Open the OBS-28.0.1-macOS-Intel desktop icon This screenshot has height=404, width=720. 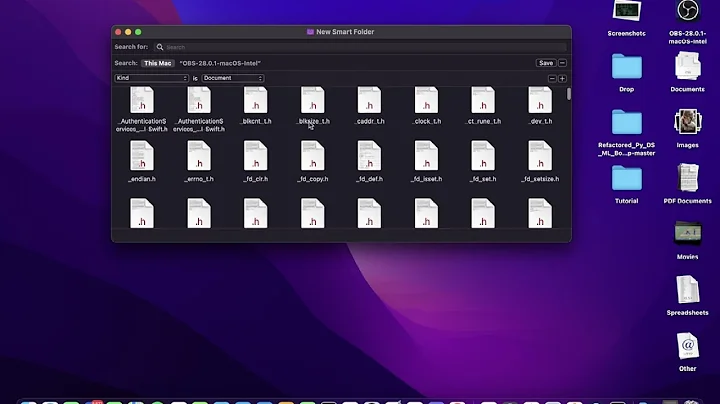point(687,11)
